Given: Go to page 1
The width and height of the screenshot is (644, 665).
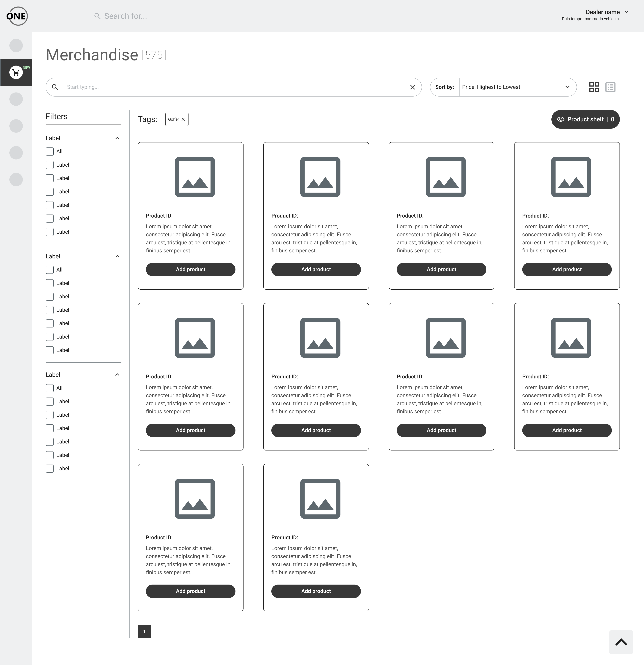Looking at the screenshot, I should point(144,631).
